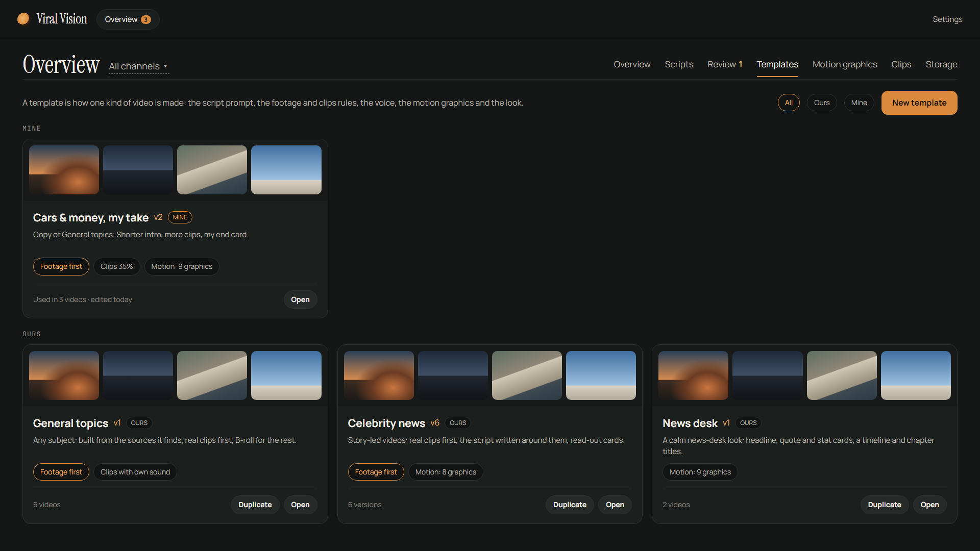
Task: Switch to the Scripts tab
Action: pyautogui.click(x=679, y=64)
